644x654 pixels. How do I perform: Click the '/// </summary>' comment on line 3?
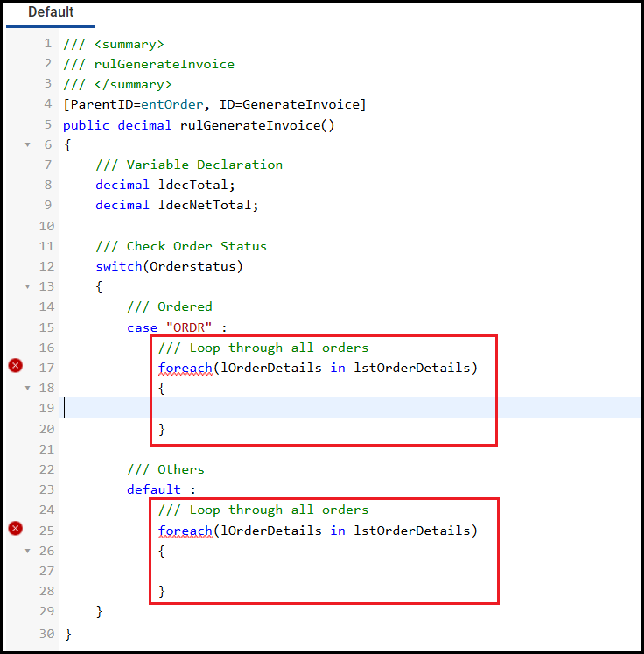pyautogui.click(x=117, y=84)
